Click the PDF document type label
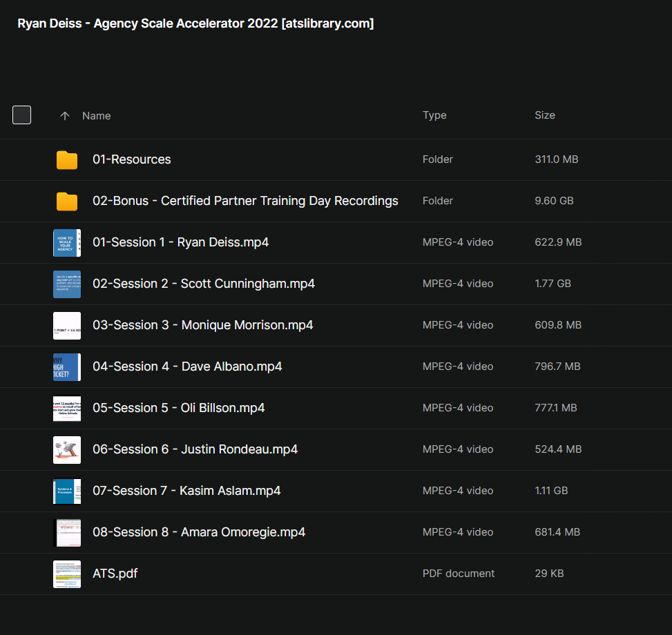 click(x=458, y=574)
